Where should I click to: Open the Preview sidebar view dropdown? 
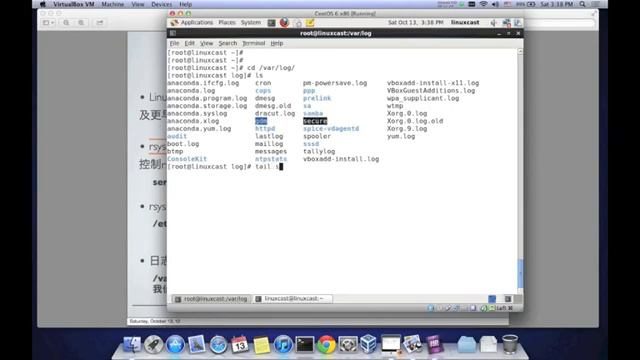pyautogui.click(x=49, y=23)
